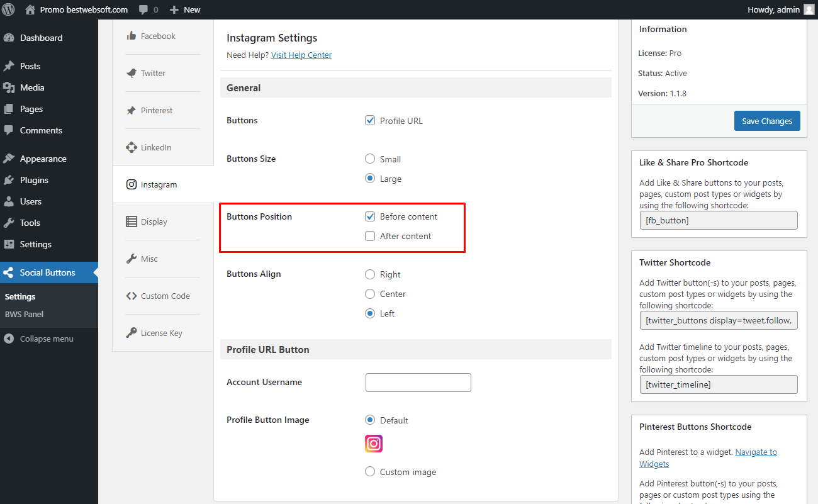
Task: Click the Tools wrench icon
Action: click(9, 223)
